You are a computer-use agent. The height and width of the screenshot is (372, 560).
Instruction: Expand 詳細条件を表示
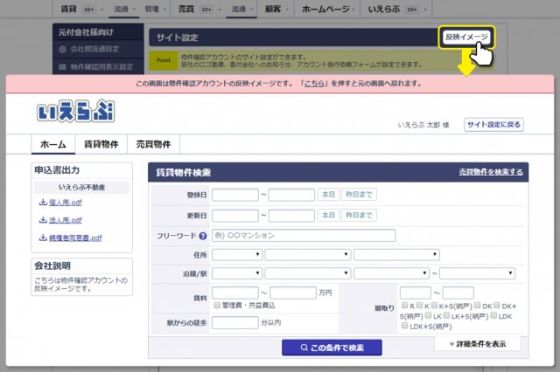pyautogui.click(x=478, y=344)
